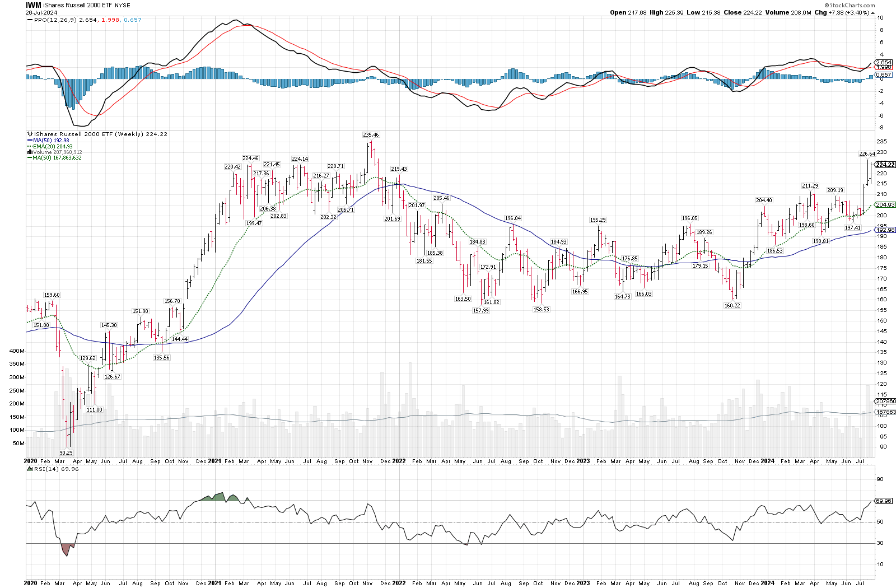Screen dimensions: 896x588
Task: Click the 135.56 price label
Action: tap(161, 358)
